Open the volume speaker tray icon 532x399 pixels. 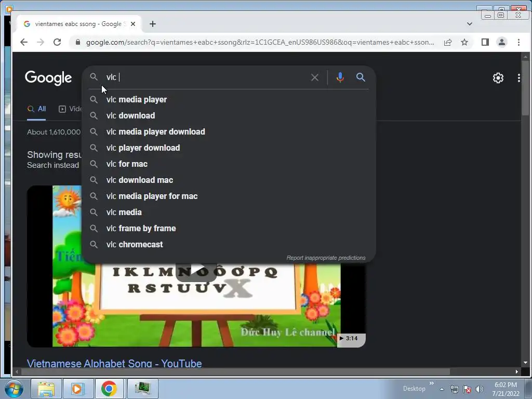point(479,389)
